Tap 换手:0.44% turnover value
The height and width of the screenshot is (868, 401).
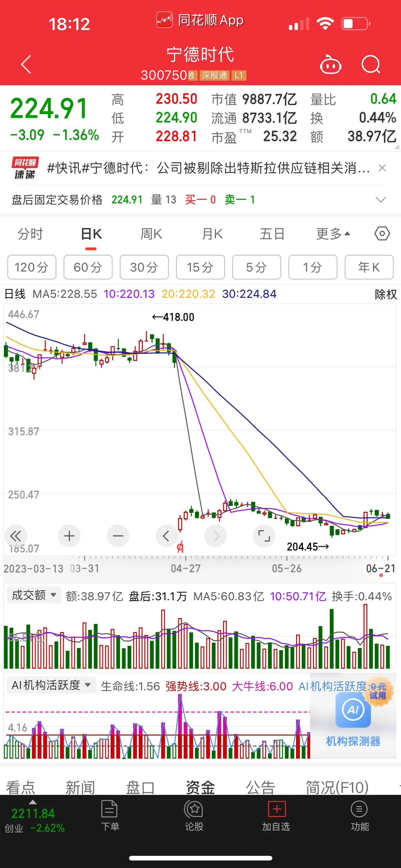pyautogui.click(x=362, y=597)
